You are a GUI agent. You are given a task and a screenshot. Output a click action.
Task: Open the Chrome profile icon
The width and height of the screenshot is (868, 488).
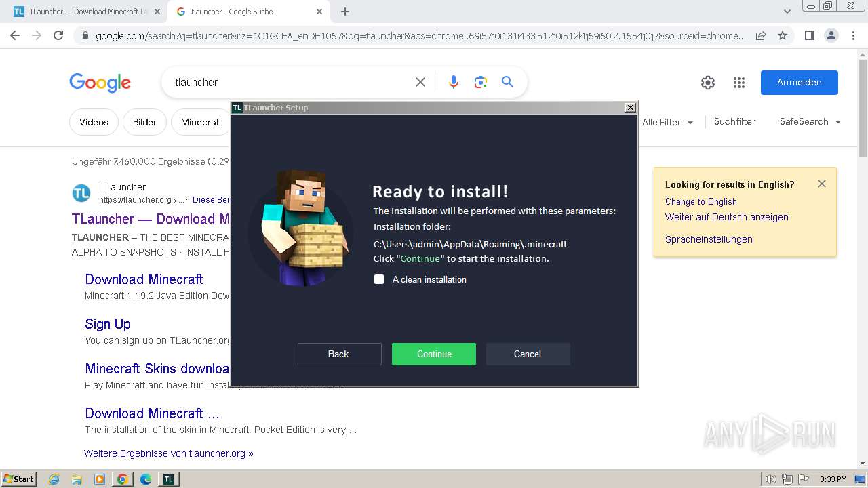pyautogui.click(x=831, y=35)
